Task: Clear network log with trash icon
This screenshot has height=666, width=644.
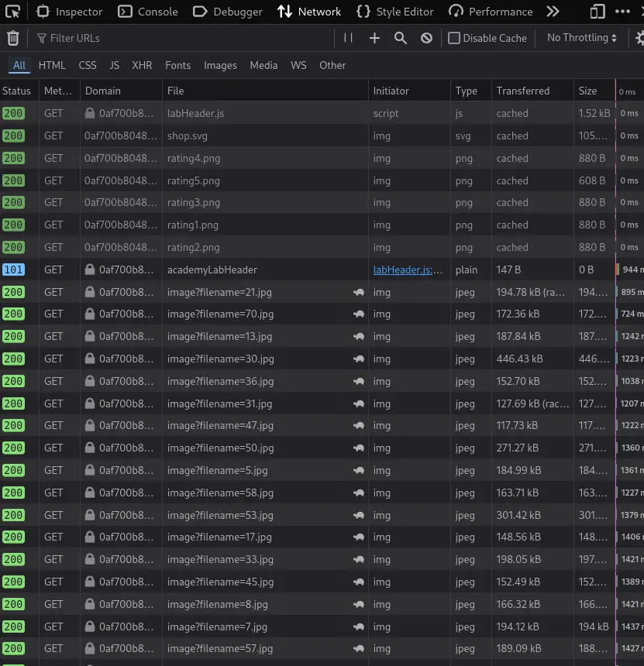Action: (13, 38)
